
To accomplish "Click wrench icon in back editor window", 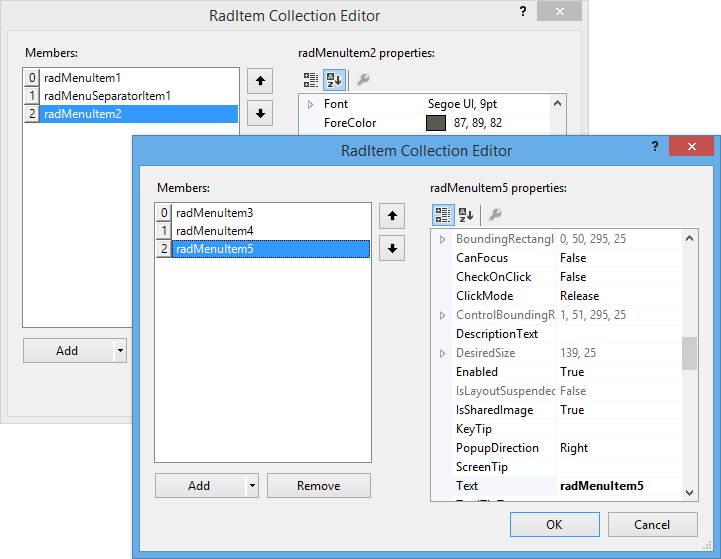I will pos(363,80).
